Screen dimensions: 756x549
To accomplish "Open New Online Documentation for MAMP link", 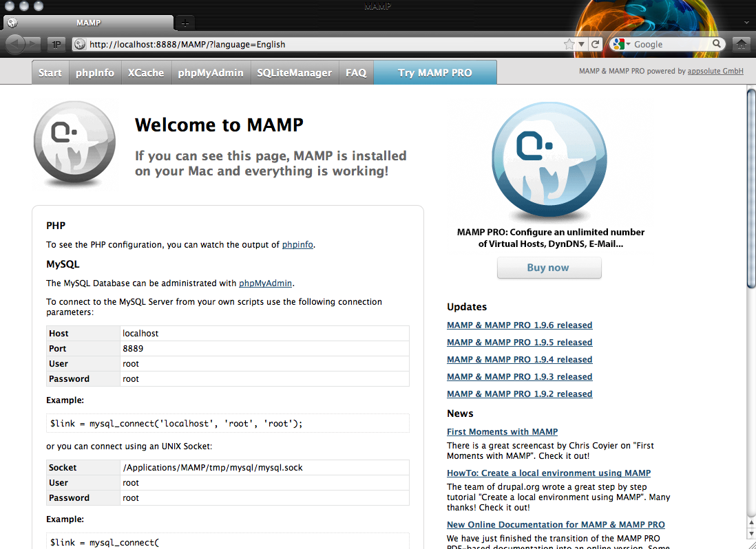I will [556, 524].
